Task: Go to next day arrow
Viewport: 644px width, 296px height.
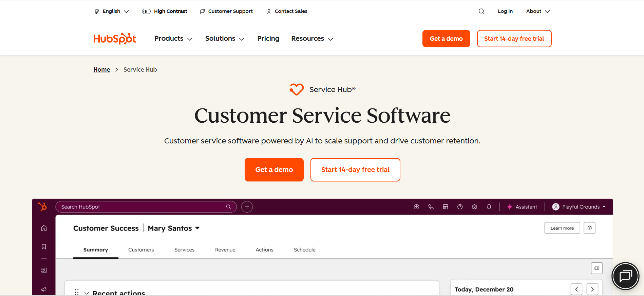Action: tap(592, 290)
